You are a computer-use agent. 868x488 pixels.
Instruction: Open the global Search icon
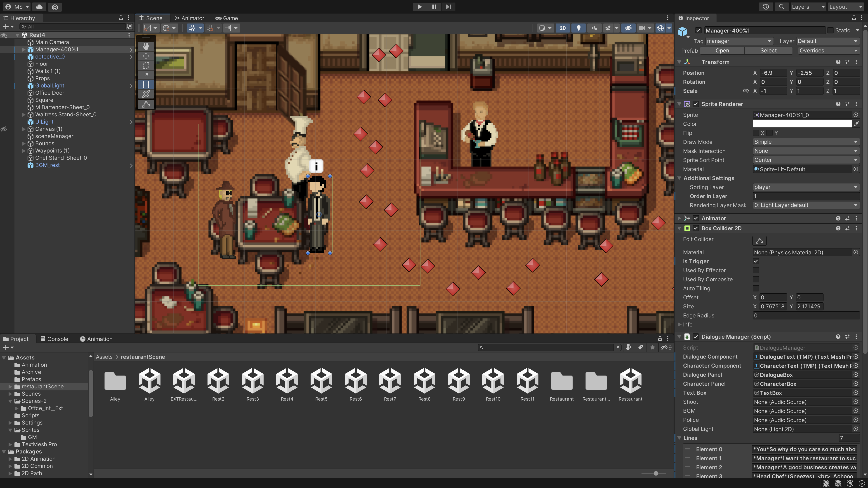click(782, 7)
